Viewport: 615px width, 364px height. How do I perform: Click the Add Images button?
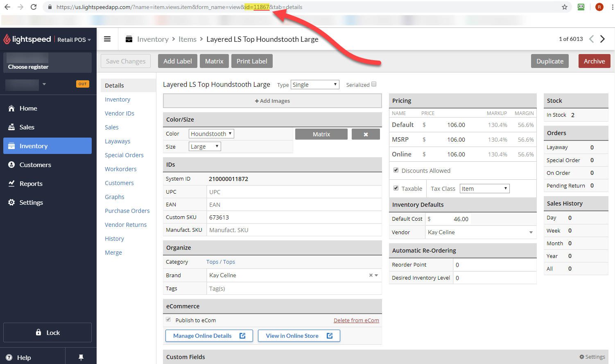click(x=272, y=101)
